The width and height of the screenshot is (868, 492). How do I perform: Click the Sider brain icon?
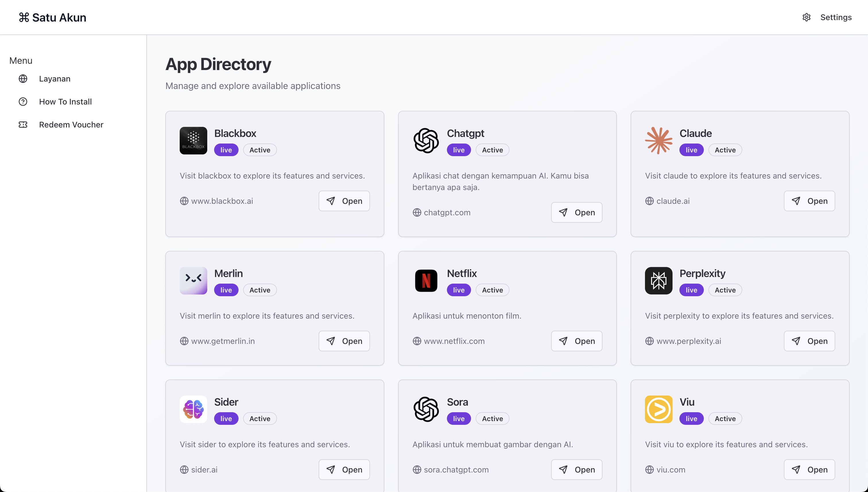193,409
